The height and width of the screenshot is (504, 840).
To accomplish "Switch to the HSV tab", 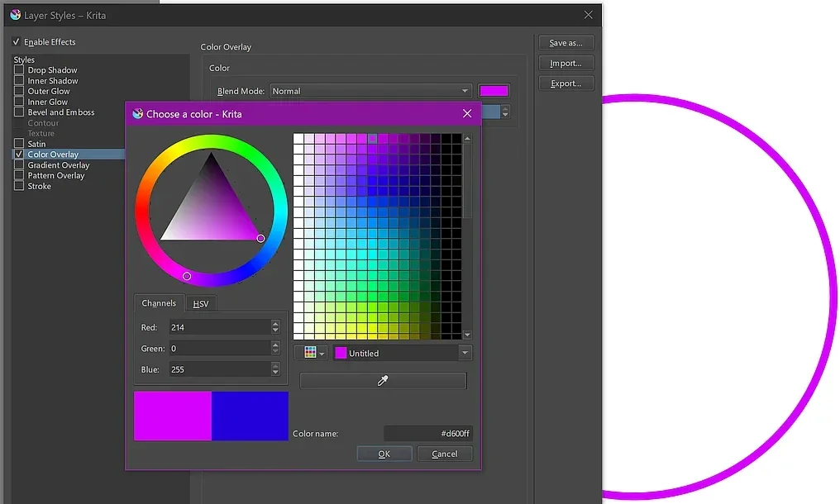I will click(x=201, y=304).
